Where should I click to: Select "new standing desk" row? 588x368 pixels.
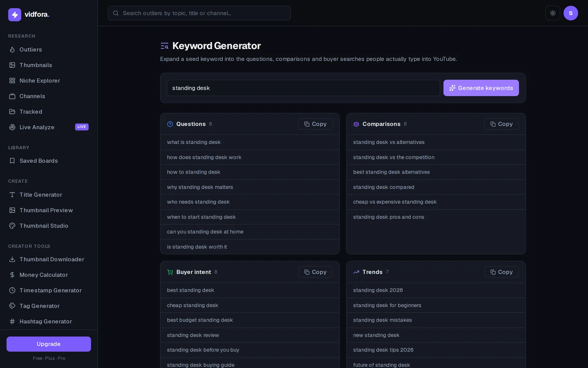coord(436,335)
